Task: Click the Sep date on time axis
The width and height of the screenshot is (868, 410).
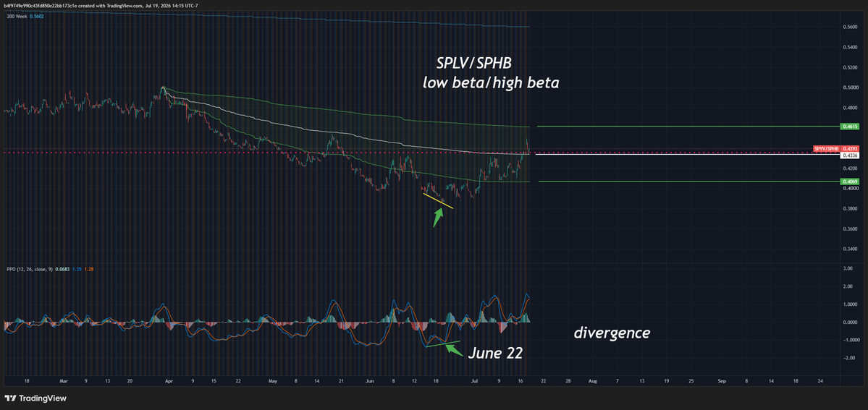Action: [722, 380]
